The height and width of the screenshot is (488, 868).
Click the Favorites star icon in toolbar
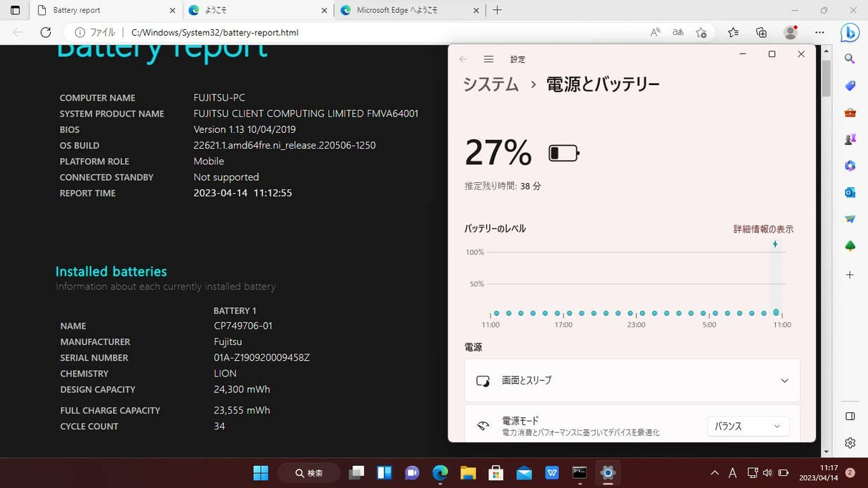tap(733, 32)
